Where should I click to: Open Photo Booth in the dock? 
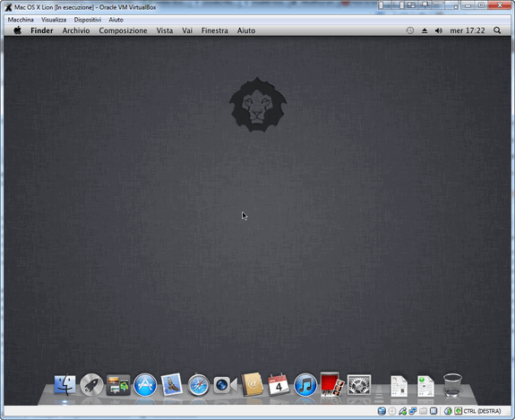coord(331,384)
